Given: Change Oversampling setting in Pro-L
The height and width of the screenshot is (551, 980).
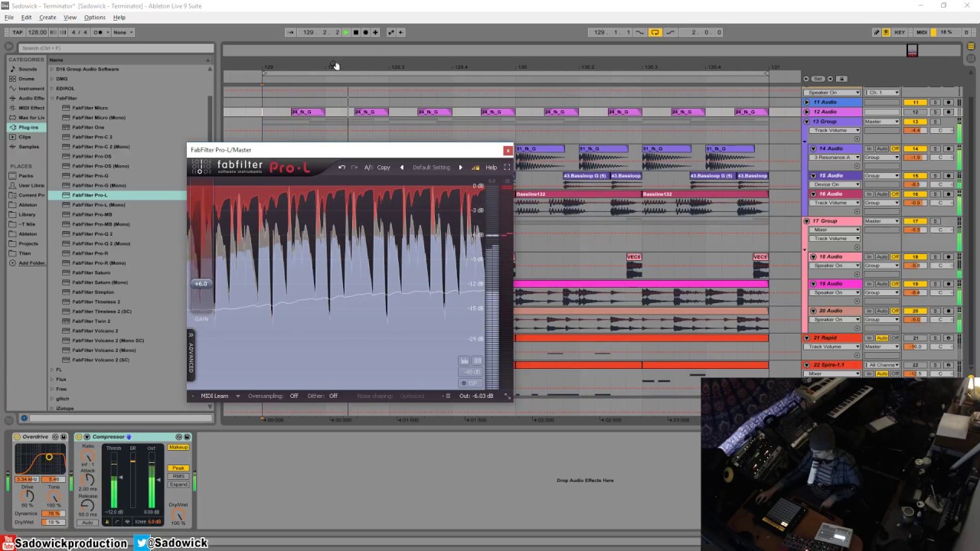Looking at the screenshot, I should 293,396.
